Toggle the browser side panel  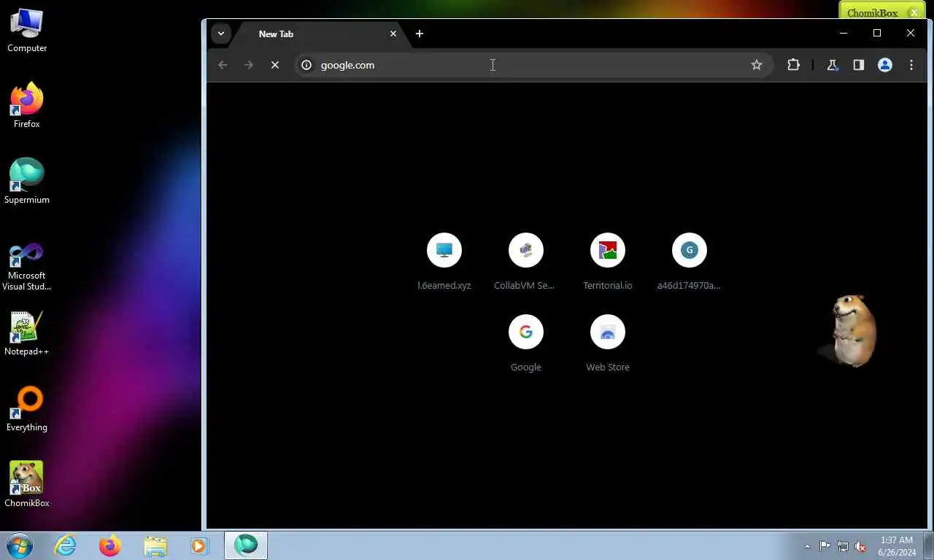coord(859,65)
